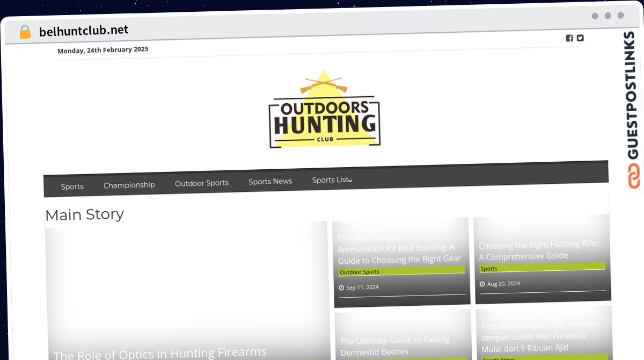
Task: Expand the Sports List dropdown arrow
Action: (x=350, y=181)
